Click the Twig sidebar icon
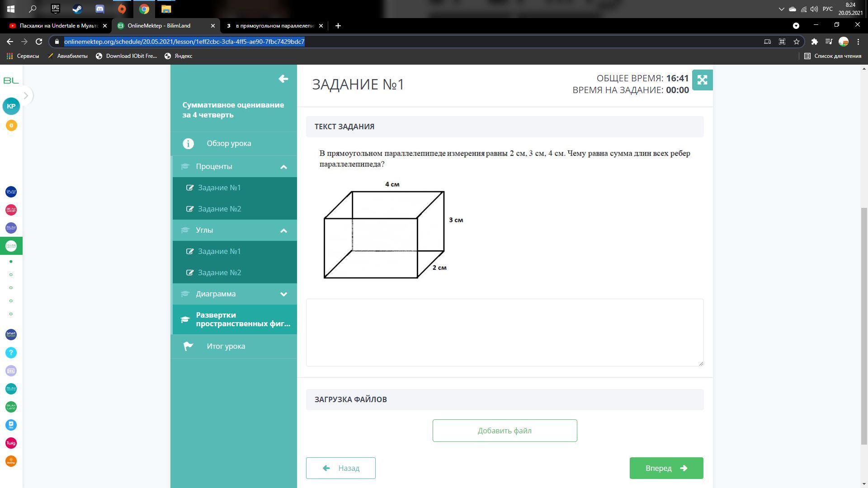The image size is (868, 488). [11, 443]
